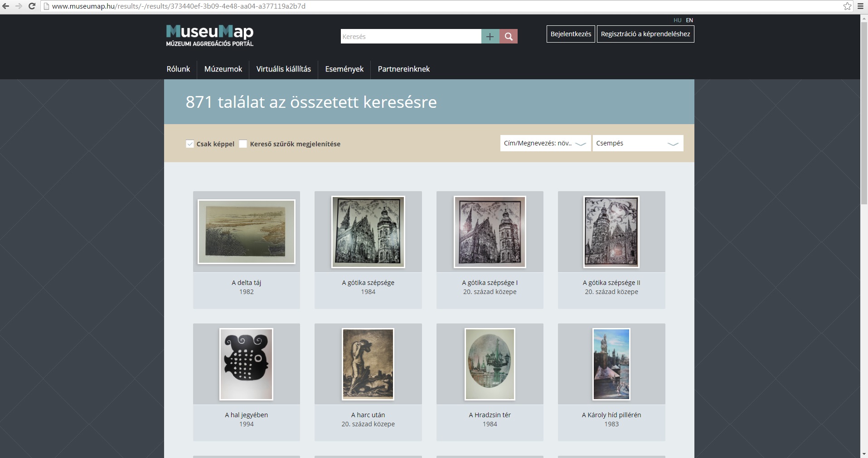Click the bookmark star icon

(847, 6)
